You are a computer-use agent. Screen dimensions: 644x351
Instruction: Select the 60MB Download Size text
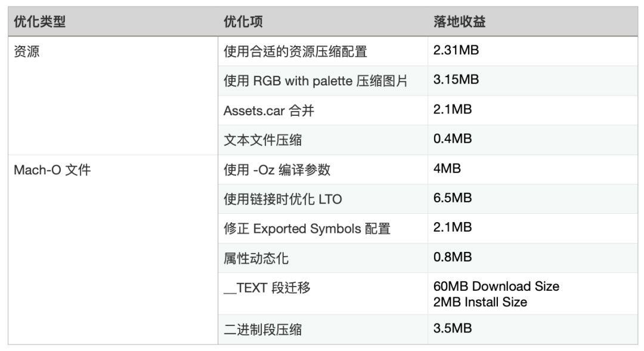(496, 287)
